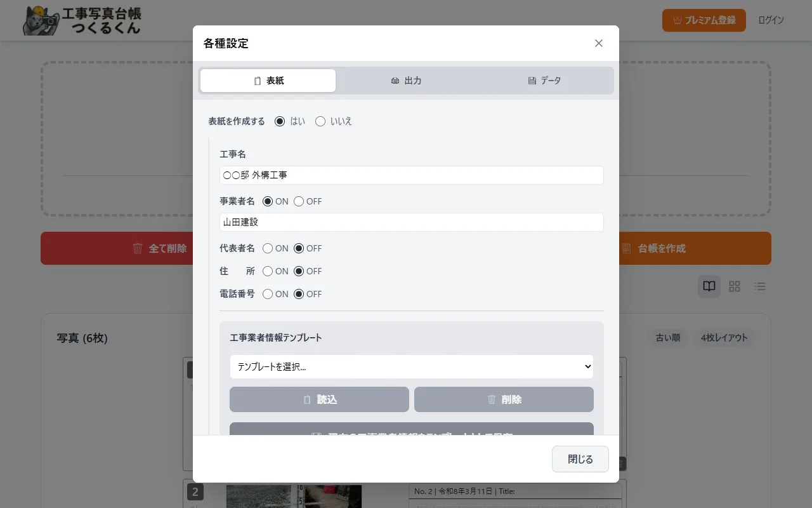
Task: Switch 事業者名 to OFF
Action: pyautogui.click(x=298, y=201)
